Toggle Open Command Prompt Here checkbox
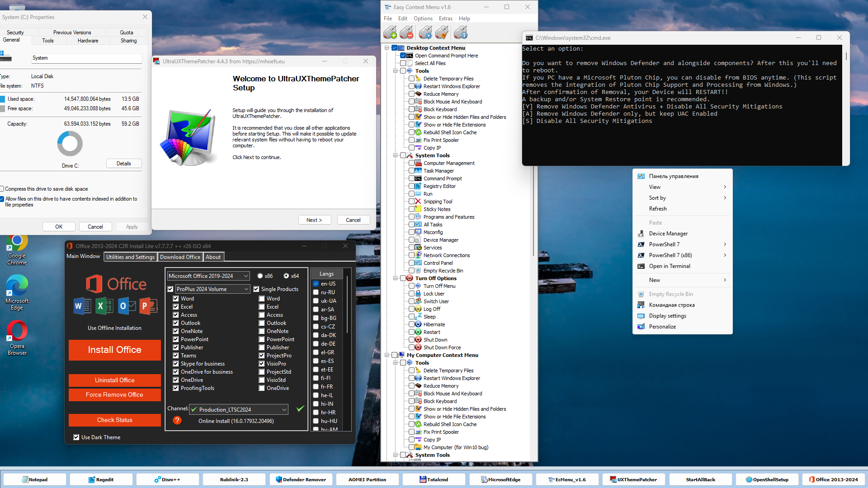This screenshot has height=488, width=868. 403,56
